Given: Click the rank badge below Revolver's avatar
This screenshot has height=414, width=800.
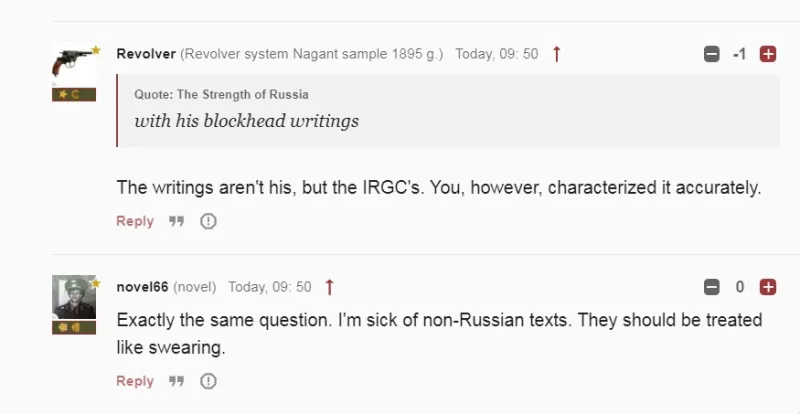Looking at the screenshot, I should coord(73,95).
